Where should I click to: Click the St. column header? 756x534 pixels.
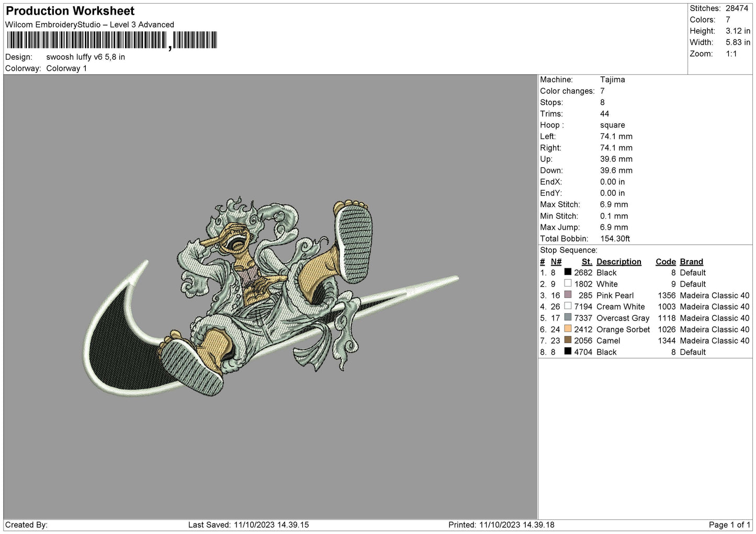[586, 262]
